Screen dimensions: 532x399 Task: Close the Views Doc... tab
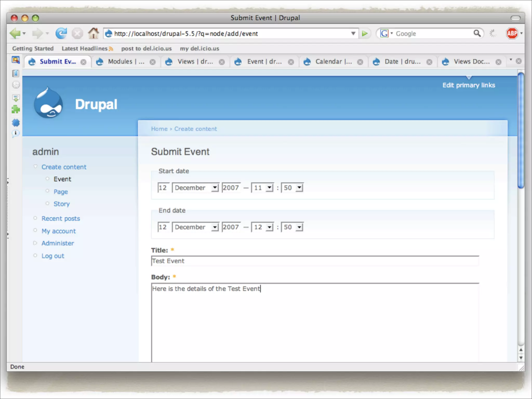pyautogui.click(x=498, y=62)
